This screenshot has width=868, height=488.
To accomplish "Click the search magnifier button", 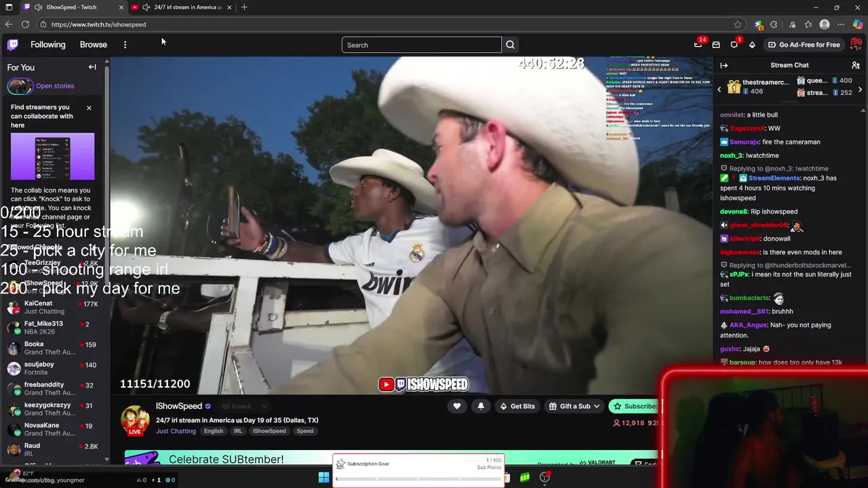I will 510,45.
